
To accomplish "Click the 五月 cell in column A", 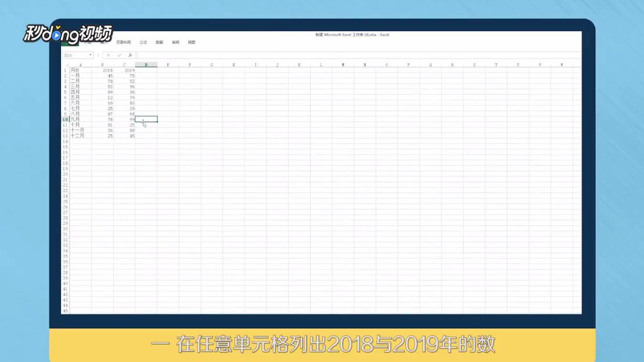I will (x=81, y=97).
